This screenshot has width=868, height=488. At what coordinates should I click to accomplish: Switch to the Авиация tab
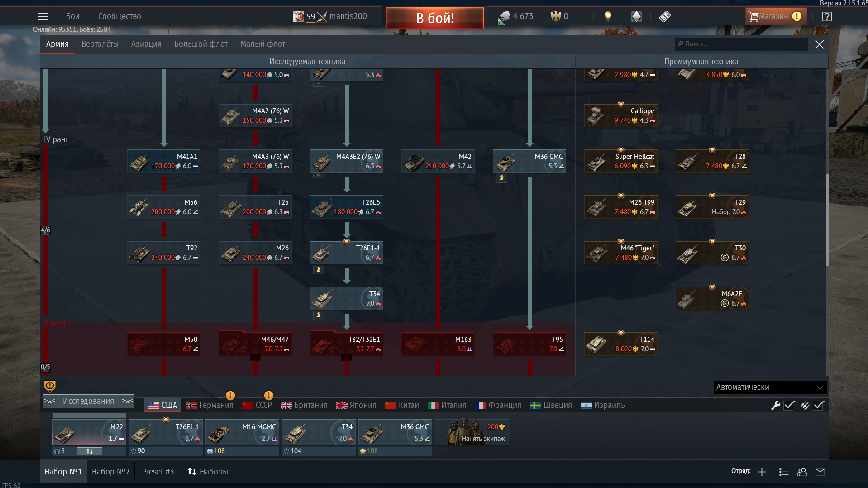[x=146, y=44]
